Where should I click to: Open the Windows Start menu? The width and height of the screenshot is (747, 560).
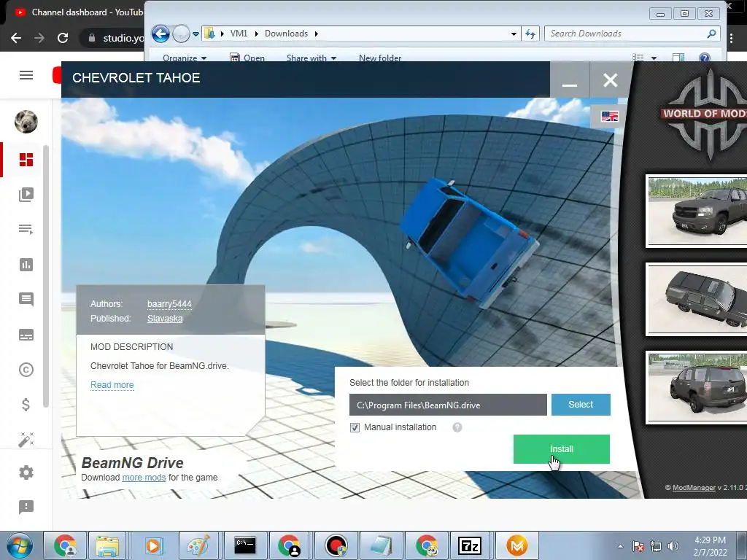20,545
